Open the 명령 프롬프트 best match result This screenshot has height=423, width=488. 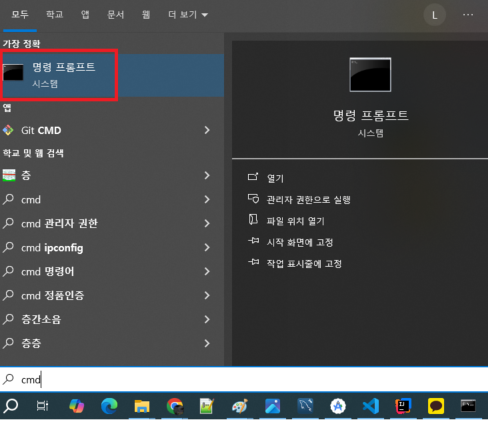click(112, 75)
